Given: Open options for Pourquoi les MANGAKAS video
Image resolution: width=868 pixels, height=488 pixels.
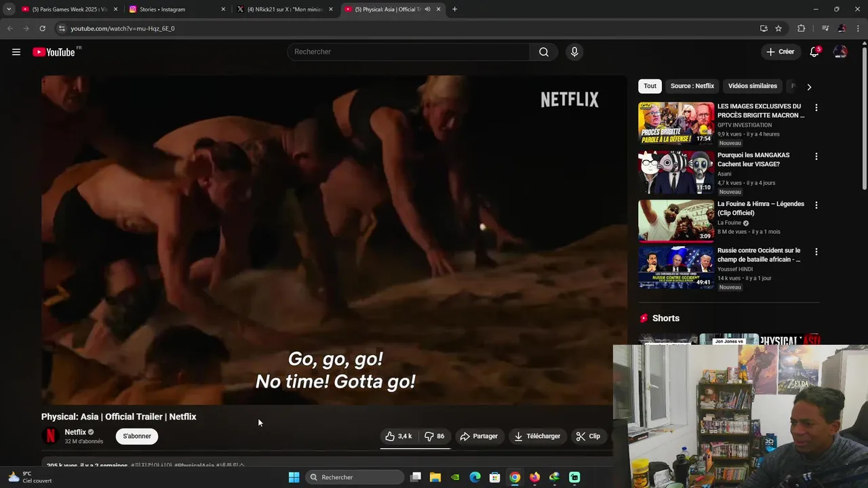Looking at the screenshot, I should pyautogui.click(x=816, y=157).
